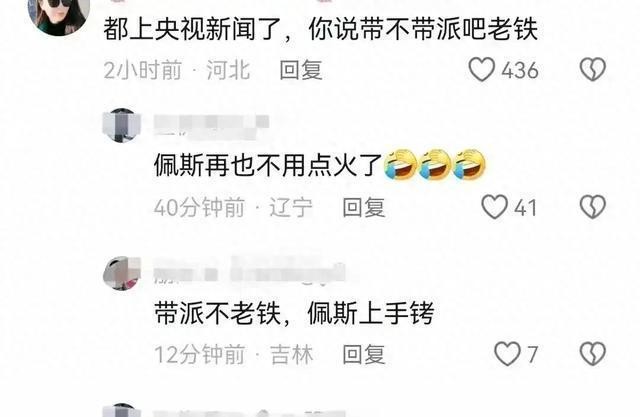Like the comment with 436 likes
640x417 pixels.
coord(482,69)
